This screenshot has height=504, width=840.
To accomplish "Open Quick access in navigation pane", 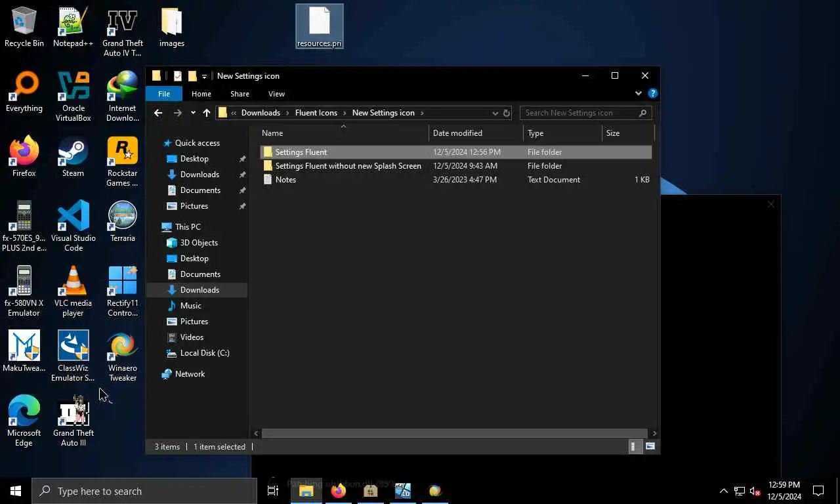I will coord(197,143).
